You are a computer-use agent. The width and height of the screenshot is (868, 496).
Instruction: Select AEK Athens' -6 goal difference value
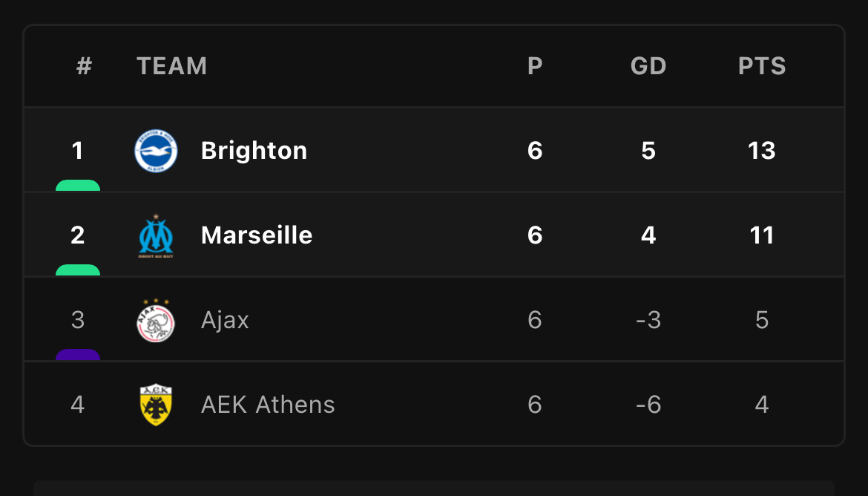[x=648, y=405]
